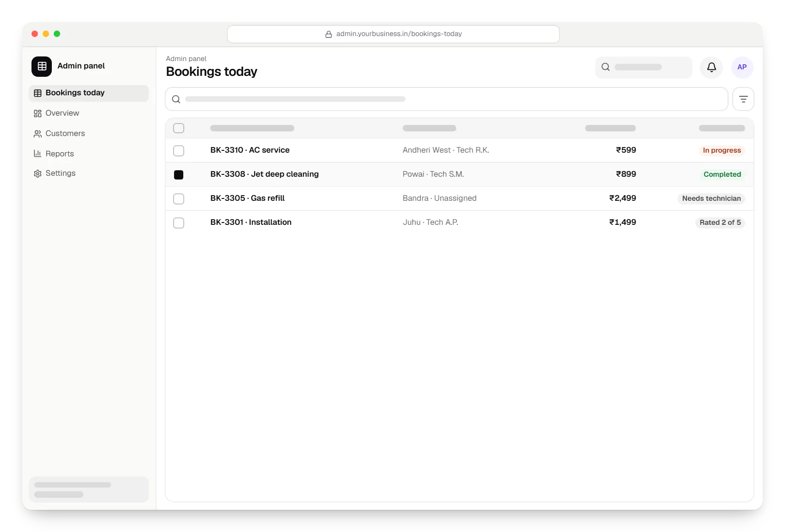This screenshot has width=785, height=532.
Task: Uncheck the BK-3308 Jet deep cleaning row
Action: pyautogui.click(x=179, y=174)
